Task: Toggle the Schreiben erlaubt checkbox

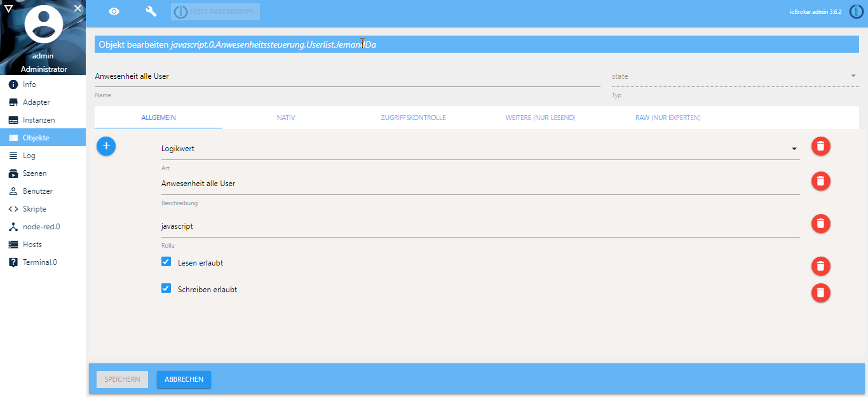Action: tap(166, 288)
